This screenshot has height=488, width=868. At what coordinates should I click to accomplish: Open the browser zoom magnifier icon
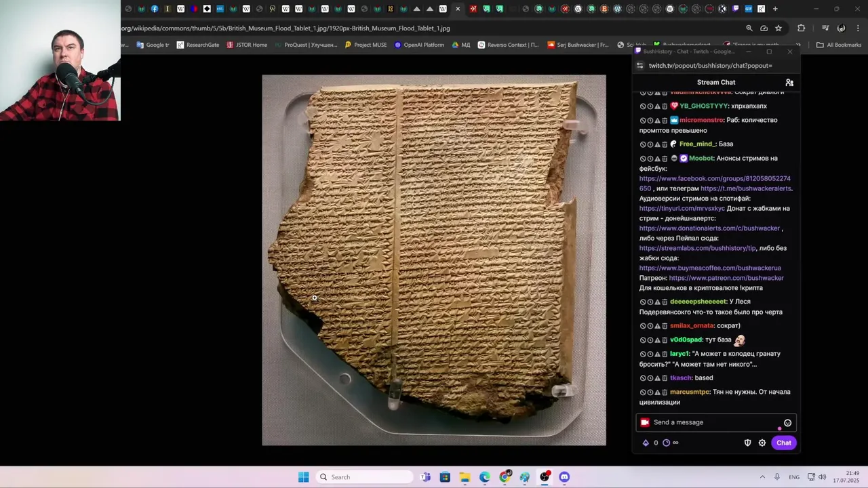point(749,28)
